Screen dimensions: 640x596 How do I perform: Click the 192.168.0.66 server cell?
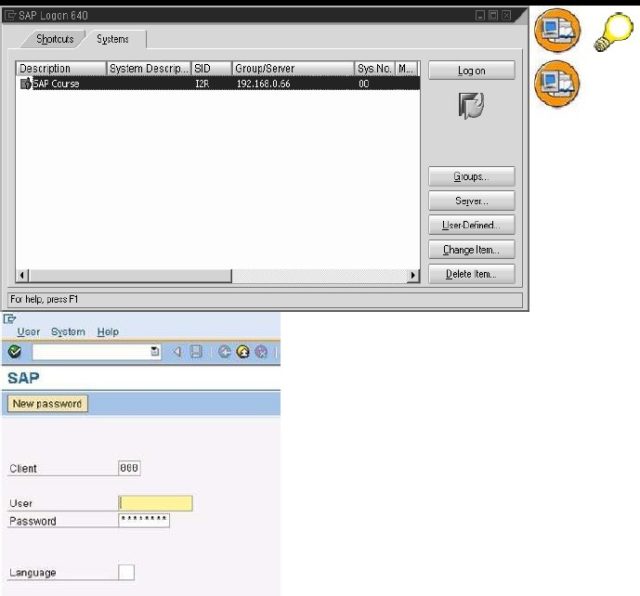click(264, 84)
